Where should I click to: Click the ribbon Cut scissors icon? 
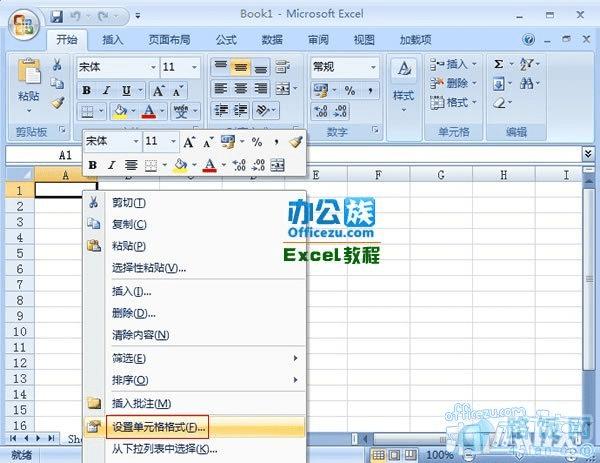point(57,65)
